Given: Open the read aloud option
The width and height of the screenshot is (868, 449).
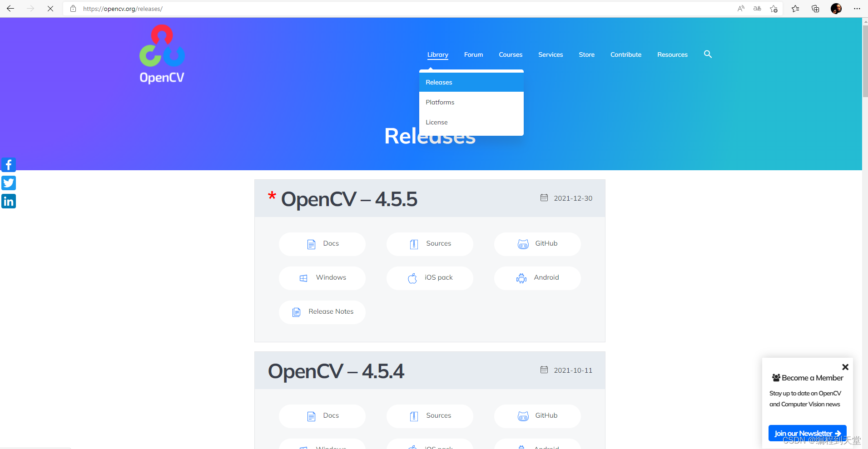Looking at the screenshot, I should (x=741, y=9).
